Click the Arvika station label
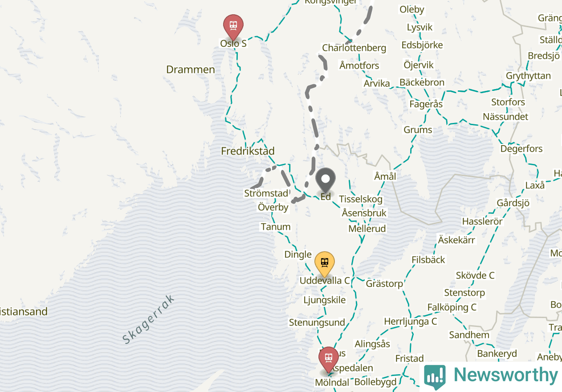 pyautogui.click(x=377, y=83)
